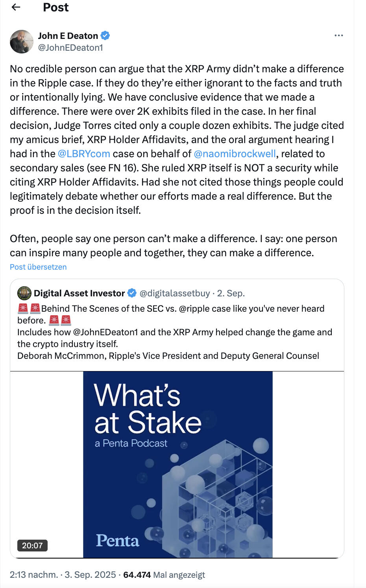
Task: Click the Post header title
Action: point(55,7)
